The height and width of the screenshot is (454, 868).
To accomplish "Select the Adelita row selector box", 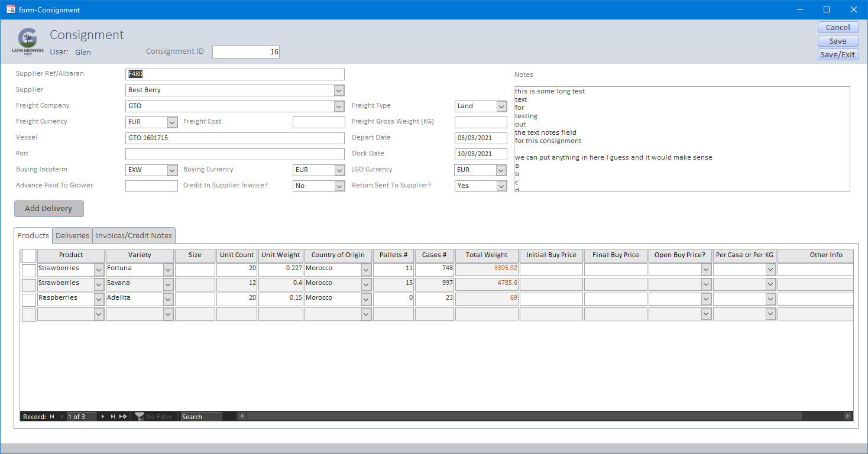I will coord(29,300).
